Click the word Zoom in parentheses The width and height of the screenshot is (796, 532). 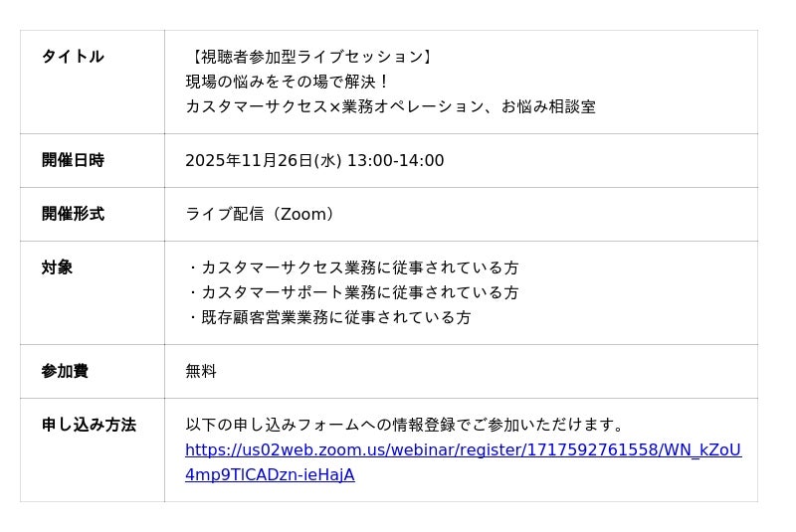click(x=303, y=215)
